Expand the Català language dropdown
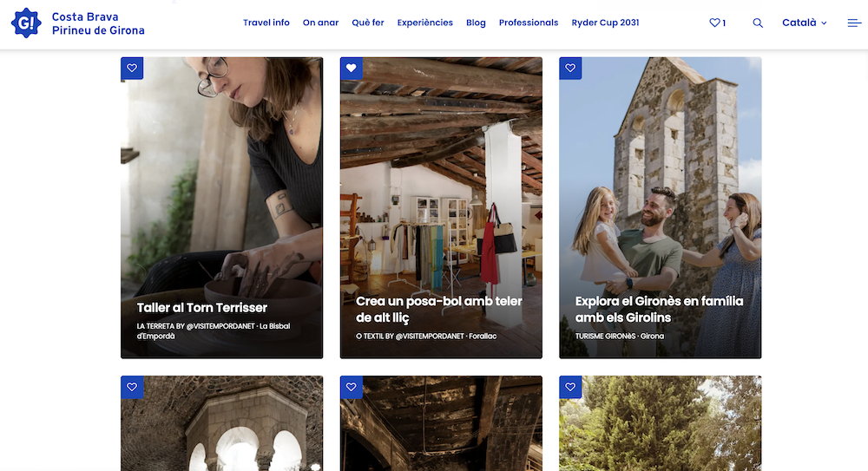 pyautogui.click(x=804, y=23)
